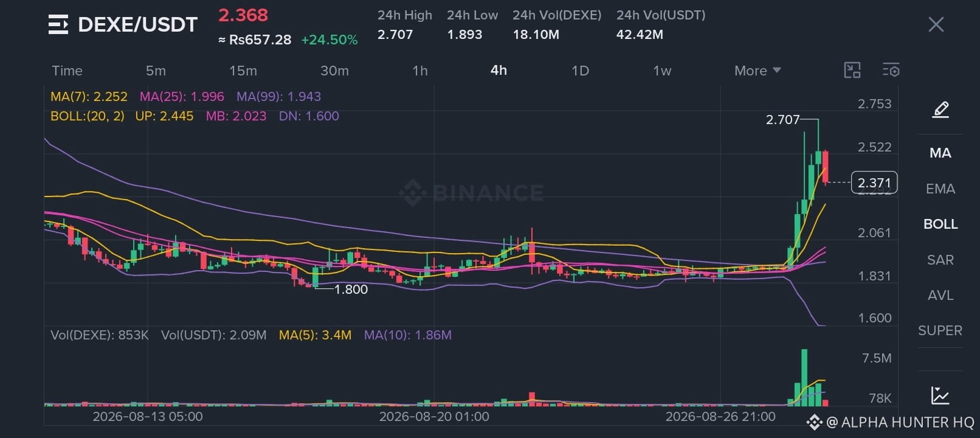The width and height of the screenshot is (980, 438).
Task: Toggle the BOLL indicator
Action: (x=940, y=224)
